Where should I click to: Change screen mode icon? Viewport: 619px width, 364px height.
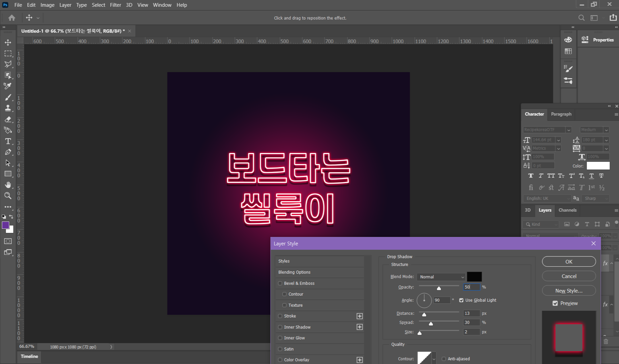[x=8, y=252]
